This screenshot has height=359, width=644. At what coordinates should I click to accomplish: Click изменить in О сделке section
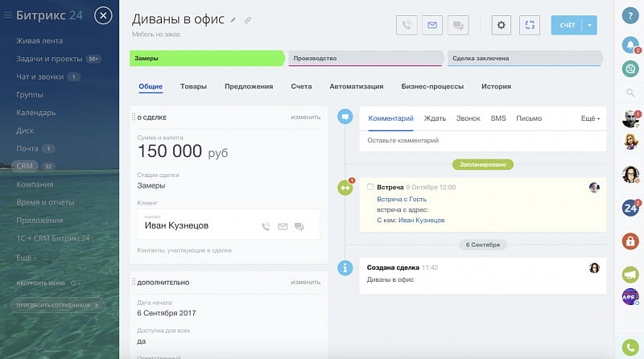click(305, 118)
